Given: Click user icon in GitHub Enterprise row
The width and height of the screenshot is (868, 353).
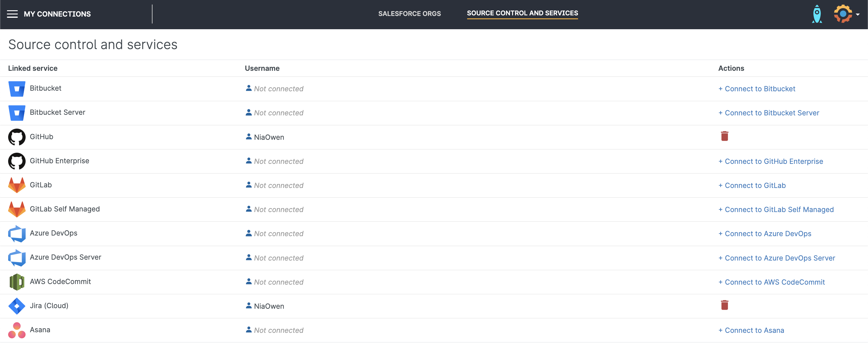Looking at the screenshot, I should point(249,161).
